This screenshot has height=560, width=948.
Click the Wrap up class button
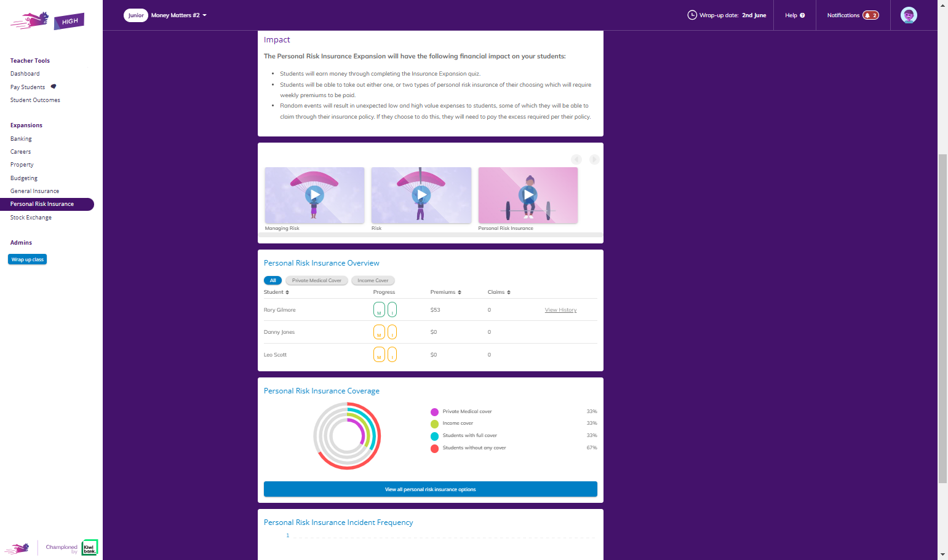(x=28, y=259)
